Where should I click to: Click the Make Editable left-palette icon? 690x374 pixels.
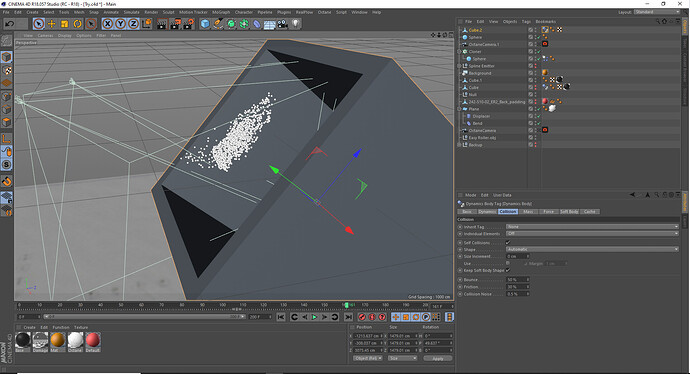tap(7, 40)
